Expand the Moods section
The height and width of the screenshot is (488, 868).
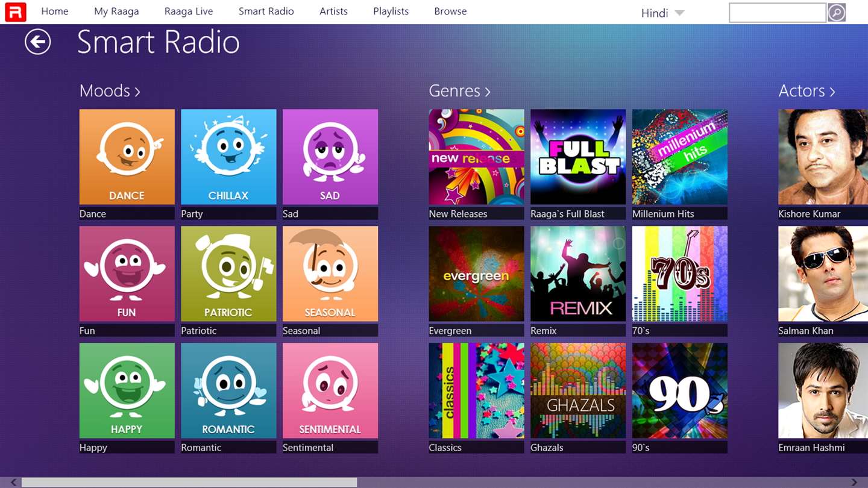click(x=110, y=91)
